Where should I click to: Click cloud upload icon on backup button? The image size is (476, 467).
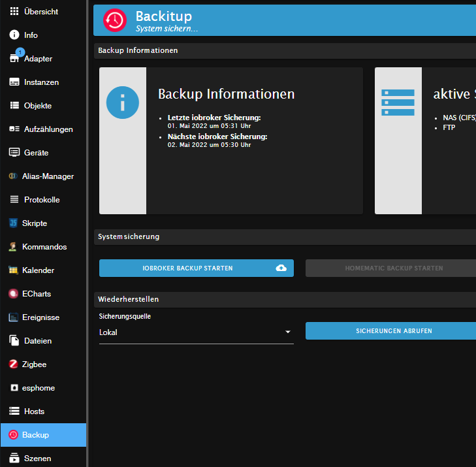(281, 268)
